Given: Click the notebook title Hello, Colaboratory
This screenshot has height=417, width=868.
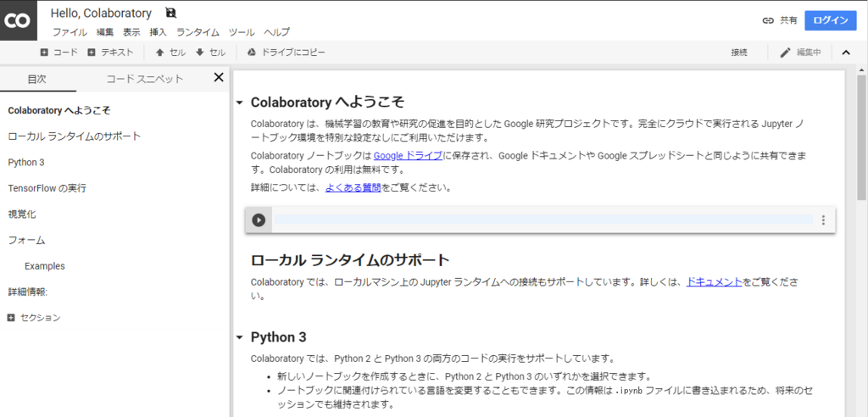Looking at the screenshot, I should tap(101, 13).
